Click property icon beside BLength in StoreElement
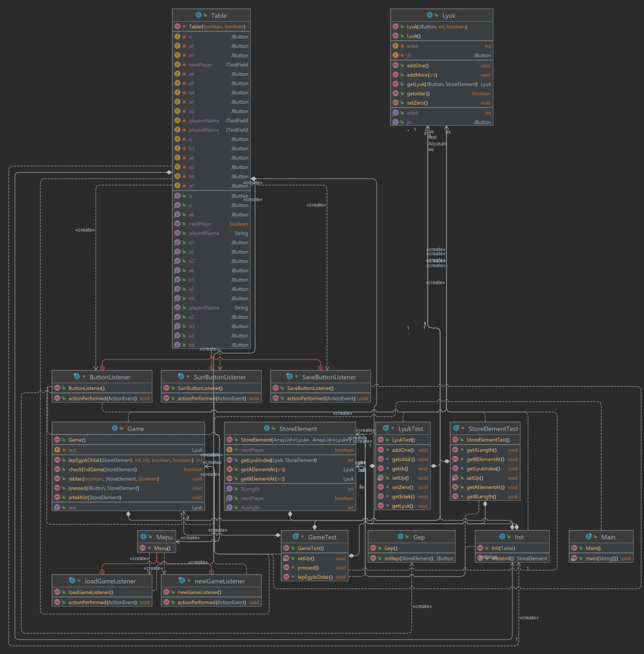Screen dimensions: 644x654 point(230,489)
